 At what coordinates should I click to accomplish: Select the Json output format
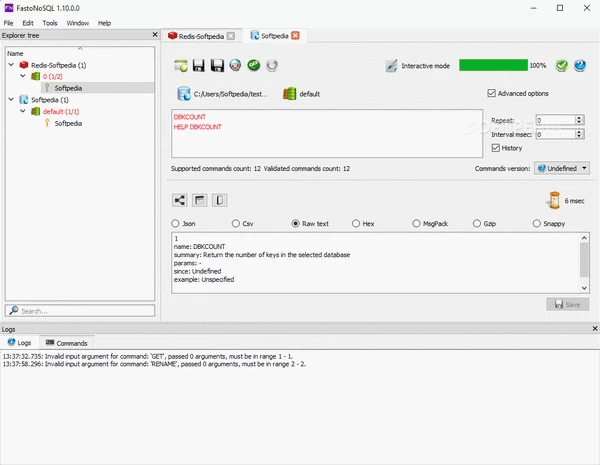[177, 224]
